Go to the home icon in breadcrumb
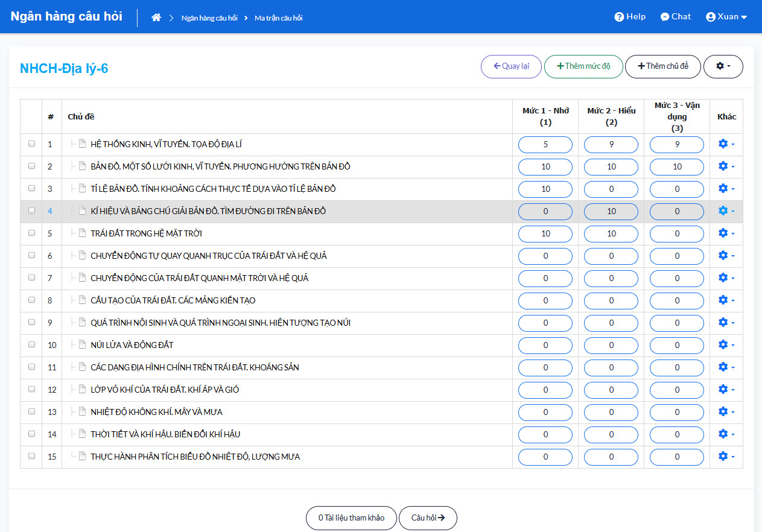 (156, 17)
